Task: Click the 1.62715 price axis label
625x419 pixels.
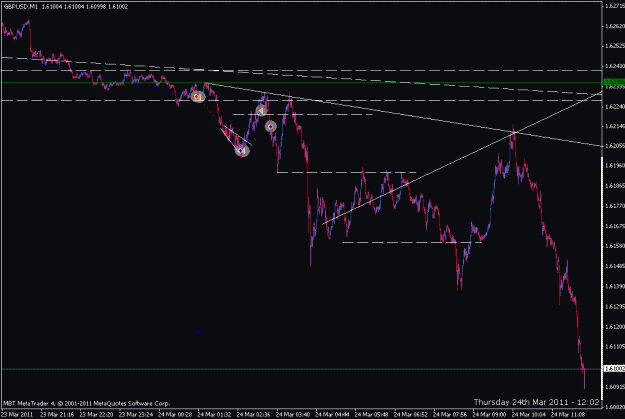Action: [615, 6]
